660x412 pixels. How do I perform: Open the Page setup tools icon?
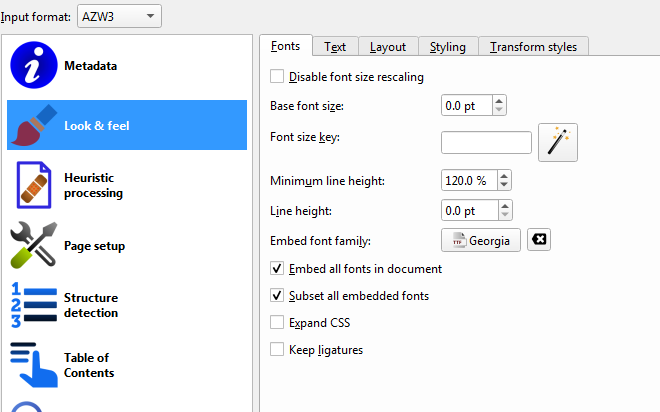[31, 246]
